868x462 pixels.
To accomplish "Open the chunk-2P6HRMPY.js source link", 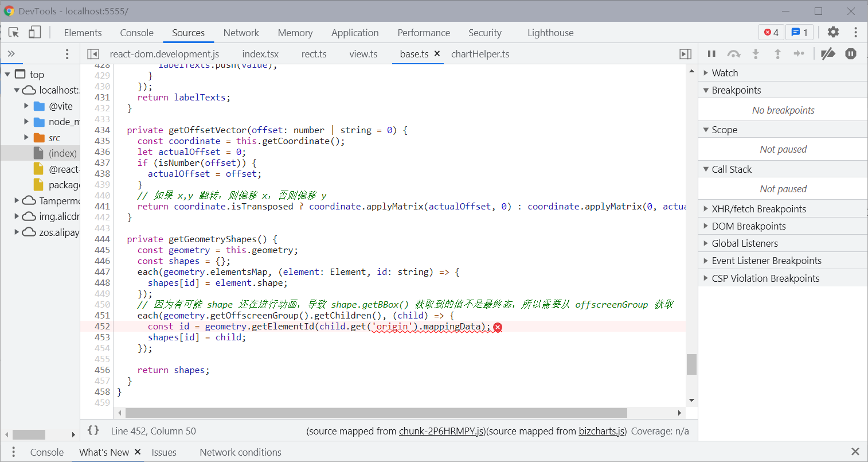I will click(x=442, y=431).
